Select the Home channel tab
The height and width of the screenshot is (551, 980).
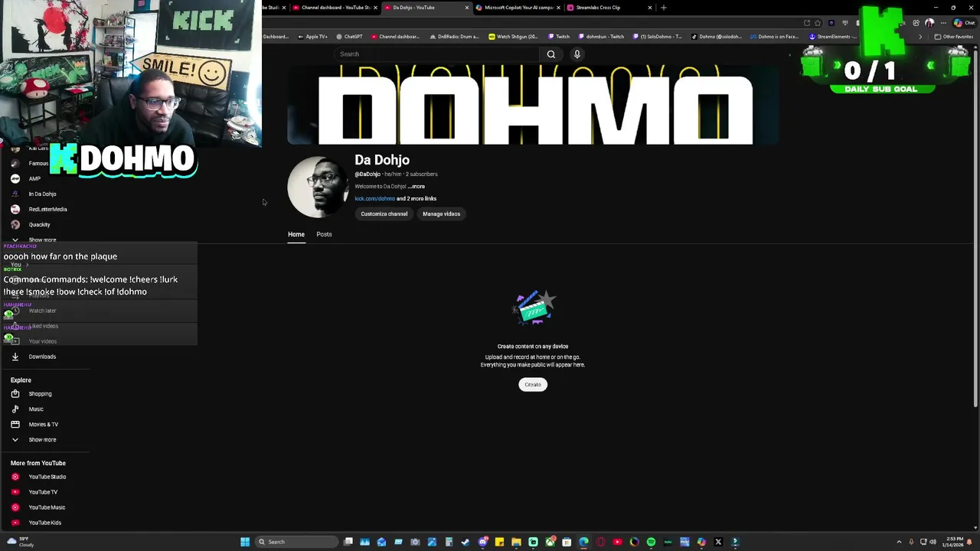pyautogui.click(x=296, y=234)
